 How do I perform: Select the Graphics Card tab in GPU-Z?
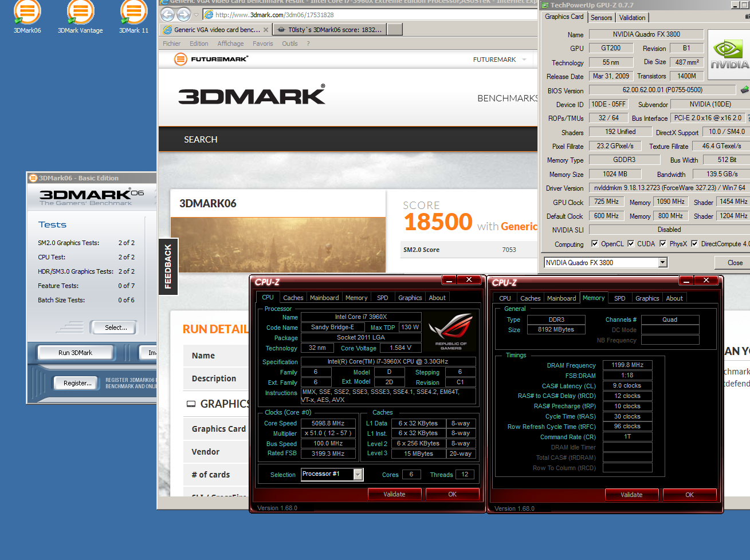pos(564,17)
